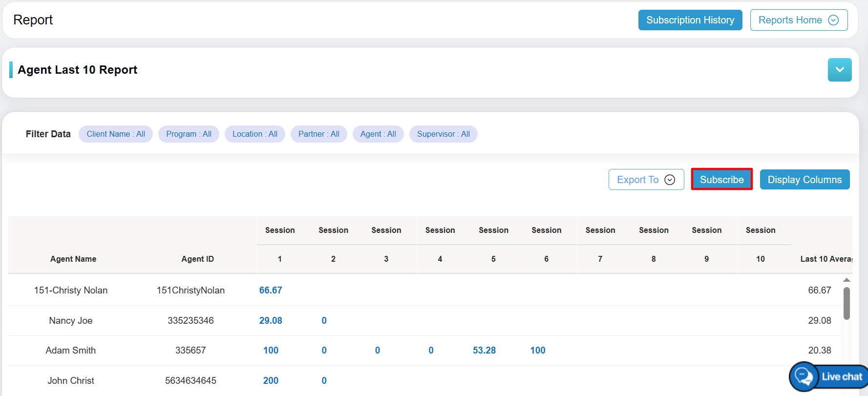Click the Subscribe button

tap(721, 180)
